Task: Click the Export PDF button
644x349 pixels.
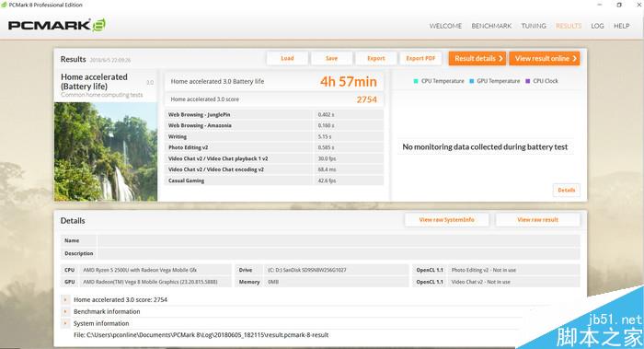Action: point(420,58)
